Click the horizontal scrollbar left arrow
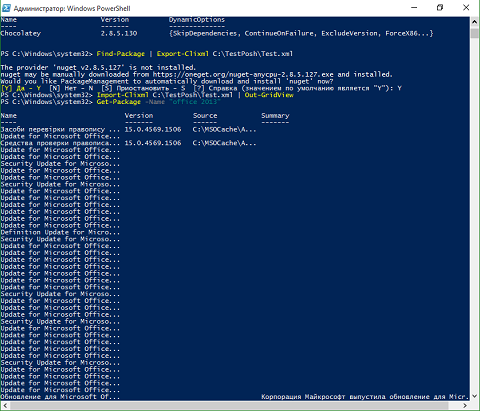The image size is (480, 411). click(4, 405)
